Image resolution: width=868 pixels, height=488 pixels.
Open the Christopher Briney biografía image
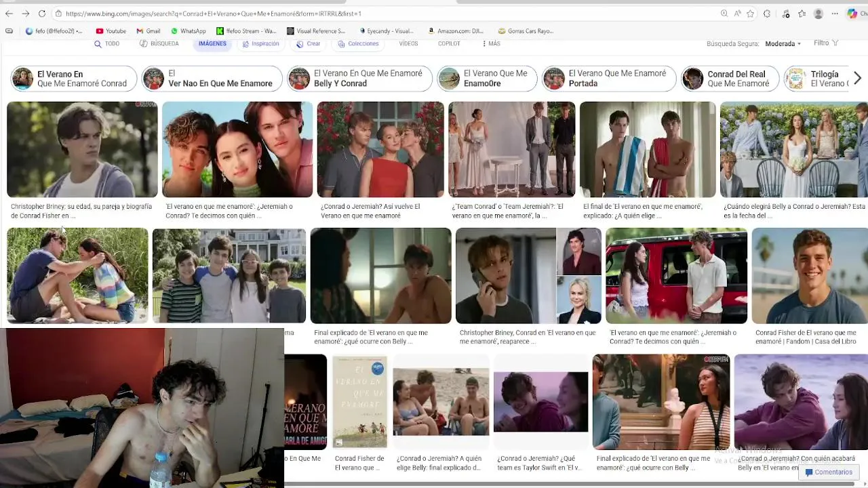point(82,149)
